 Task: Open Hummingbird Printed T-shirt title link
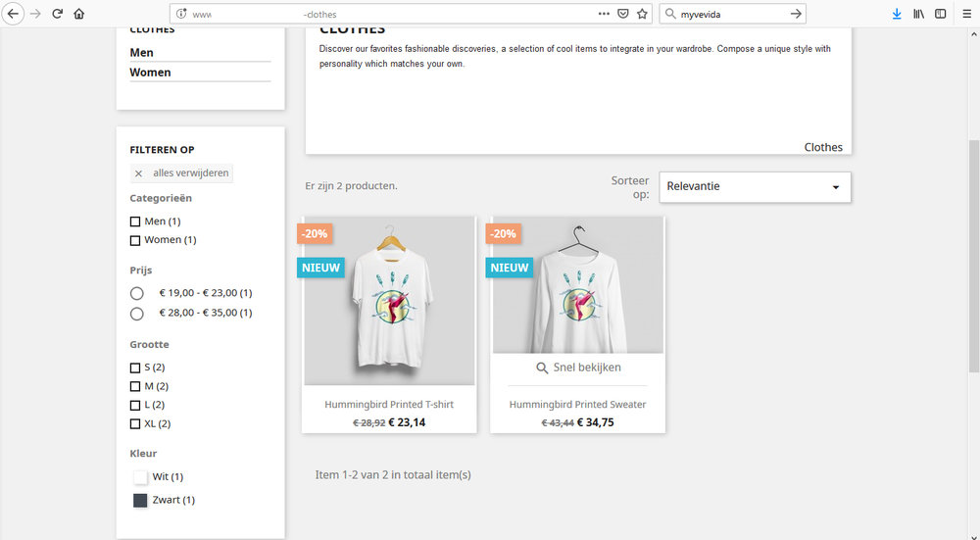(x=389, y=405)
